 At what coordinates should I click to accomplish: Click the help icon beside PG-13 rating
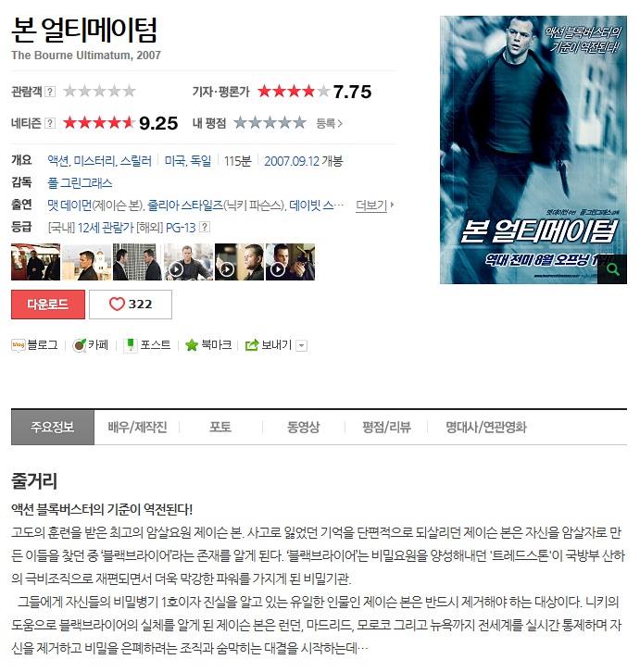coord(205,227)
